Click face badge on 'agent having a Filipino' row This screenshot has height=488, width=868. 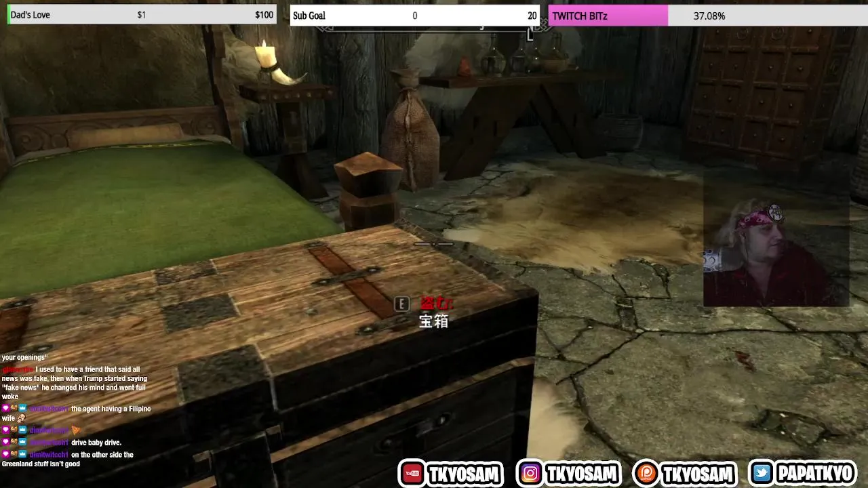click(x=14, y=408)
